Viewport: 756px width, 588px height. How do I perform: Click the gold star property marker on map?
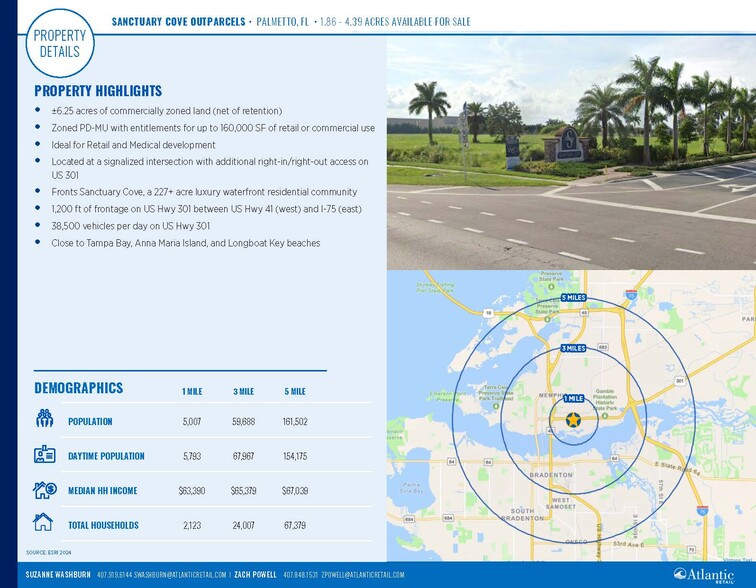(573, 421)
